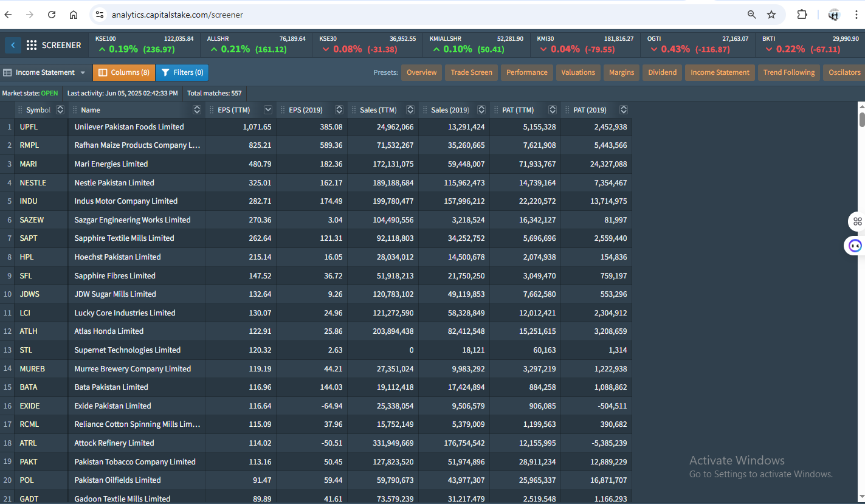Select the Overview preset
The height and width of the screenshot is (504, 865).
421,72
